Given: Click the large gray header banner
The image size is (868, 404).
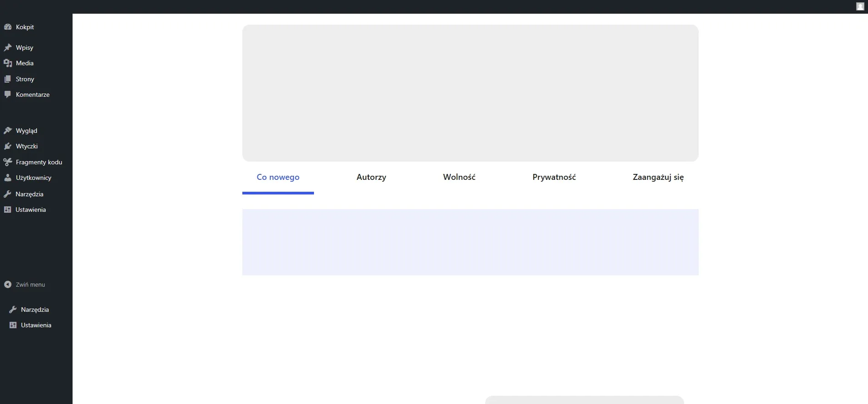Looking at the screenshot, I should [470, 93].
